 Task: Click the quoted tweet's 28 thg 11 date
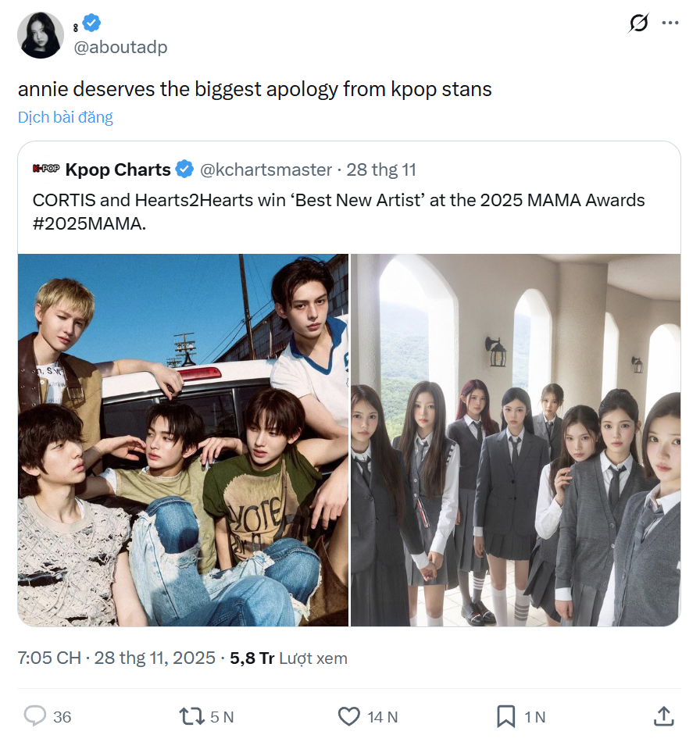381,169
